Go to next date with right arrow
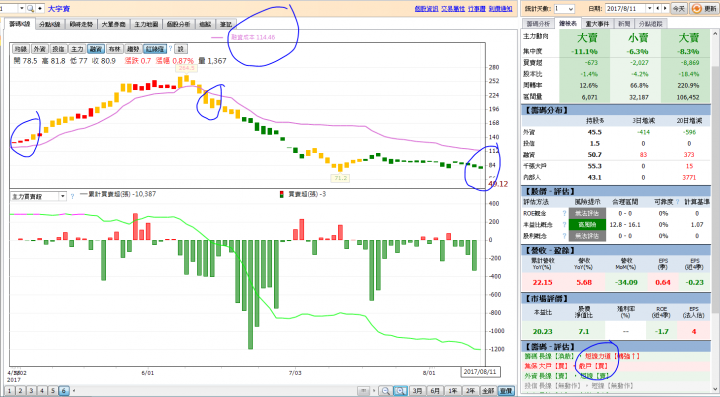 [665, 9]
